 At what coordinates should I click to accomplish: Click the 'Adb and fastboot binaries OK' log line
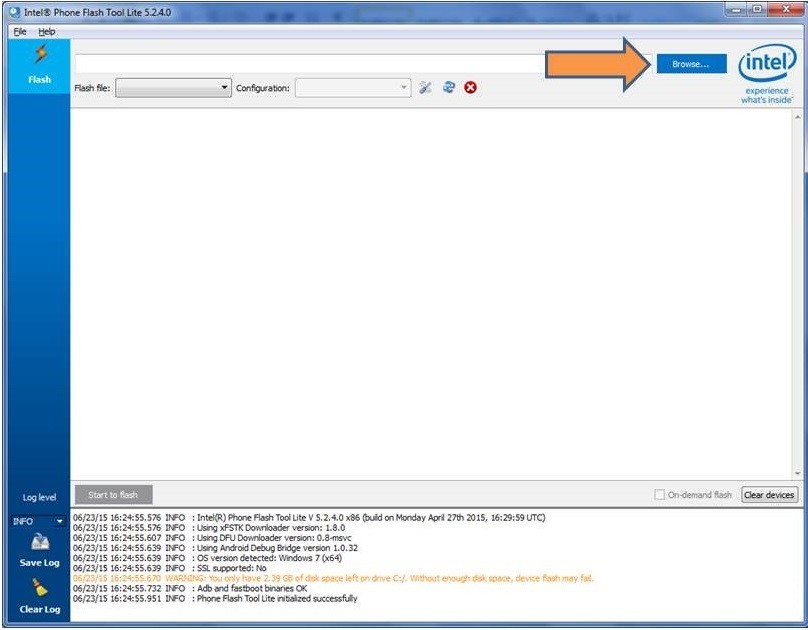click(x=190, y=588)
